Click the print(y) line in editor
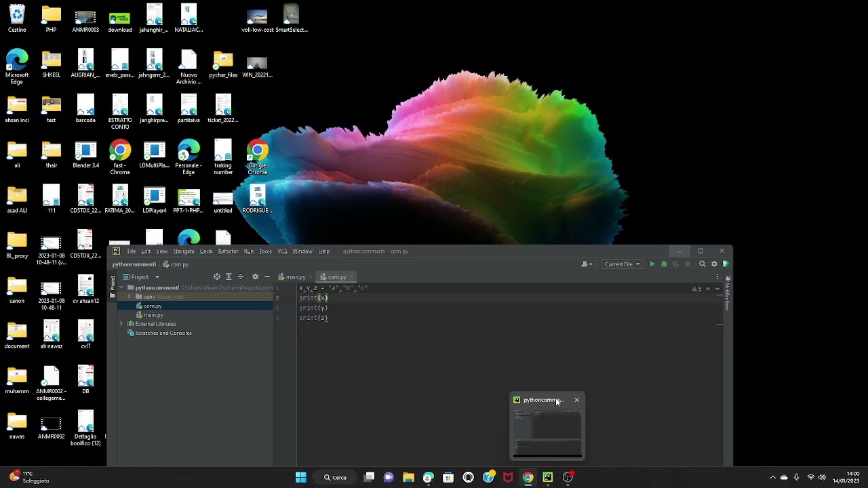This screenshot has width=868, height=488. [x=313, y=308]
